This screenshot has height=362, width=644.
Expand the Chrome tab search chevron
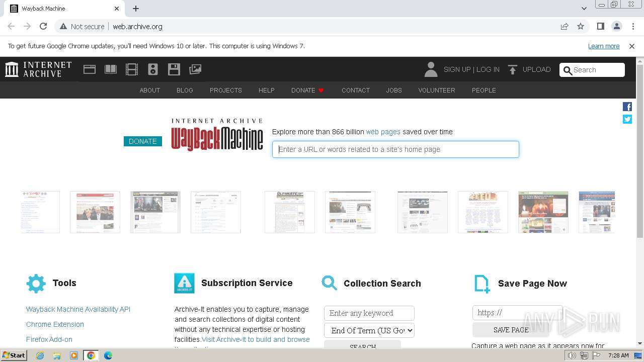point(584,9)
